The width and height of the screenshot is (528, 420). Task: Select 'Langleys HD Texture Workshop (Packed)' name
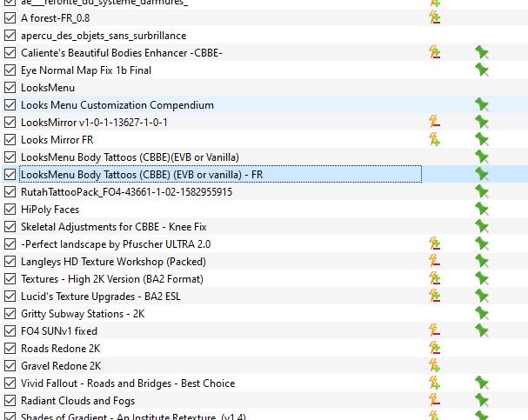113,262
